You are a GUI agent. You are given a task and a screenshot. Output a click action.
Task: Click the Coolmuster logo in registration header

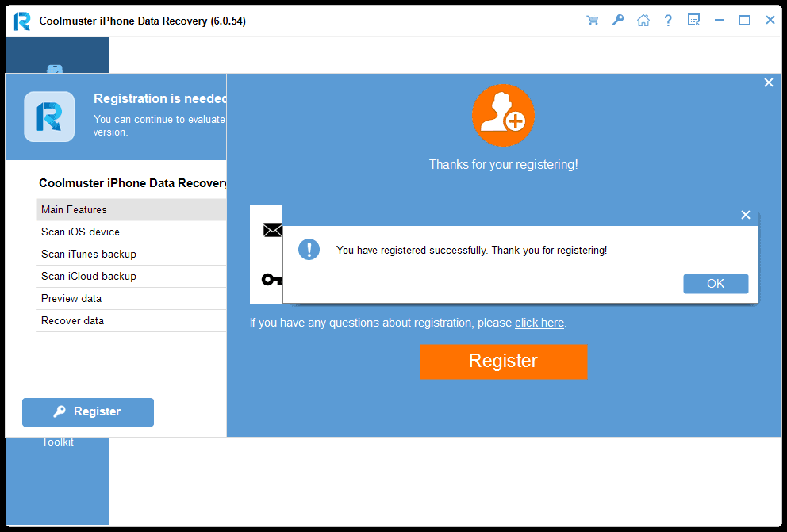(49, 117)
